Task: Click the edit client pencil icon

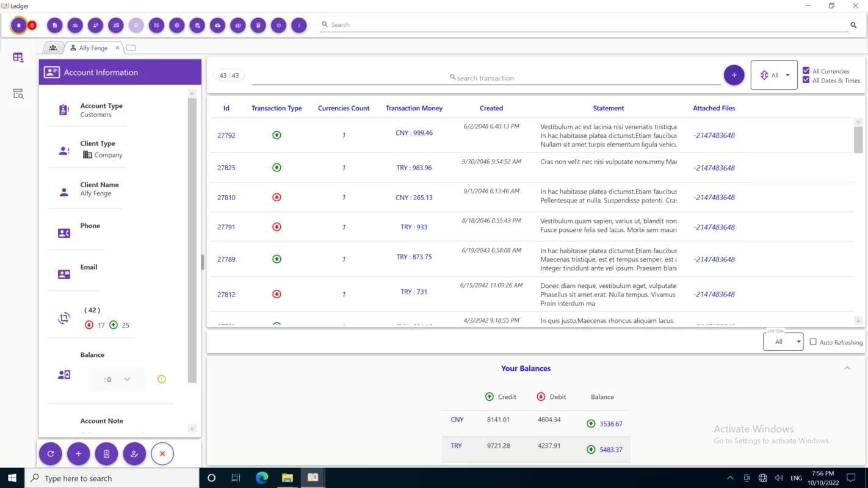Action: coord(134,454)
